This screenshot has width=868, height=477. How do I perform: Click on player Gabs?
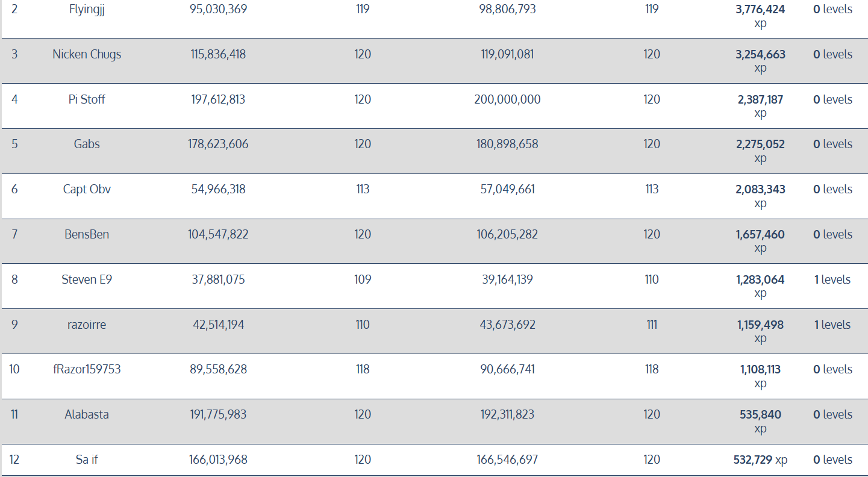point(87,144)
